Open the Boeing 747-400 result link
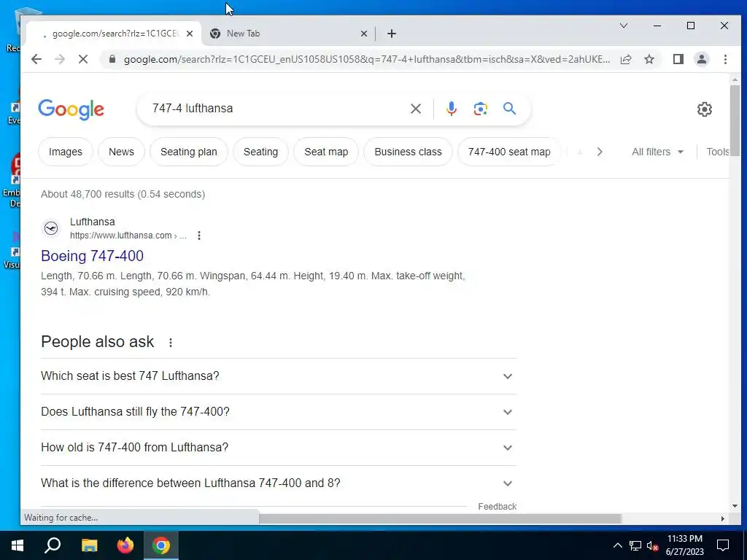The height and width of the screenshot is (560, 747). point(92,256)
